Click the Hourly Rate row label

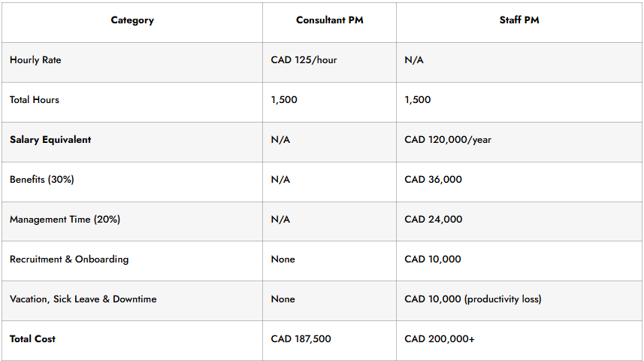[x=35, y=60]
